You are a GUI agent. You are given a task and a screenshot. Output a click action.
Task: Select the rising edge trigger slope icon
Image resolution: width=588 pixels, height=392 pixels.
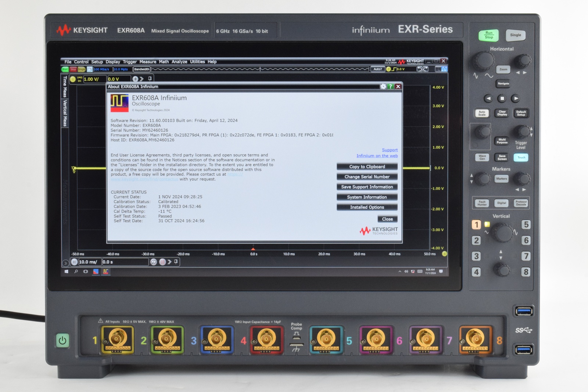tap(394, 69)
